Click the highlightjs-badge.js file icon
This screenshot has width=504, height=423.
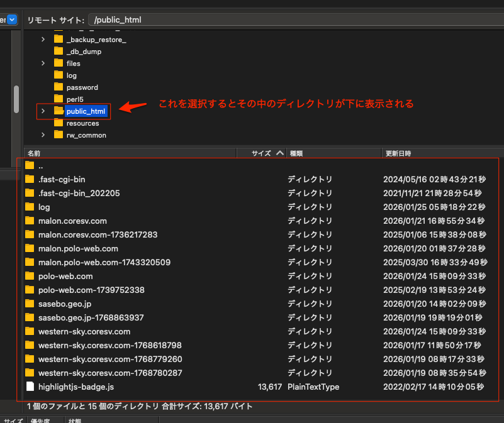click(30, 387)
